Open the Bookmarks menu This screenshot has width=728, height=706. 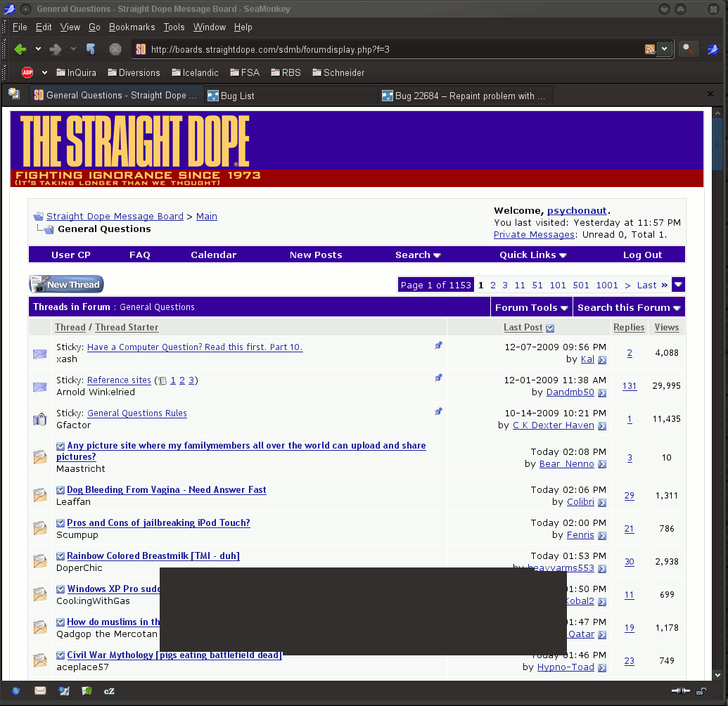[132, 27]
